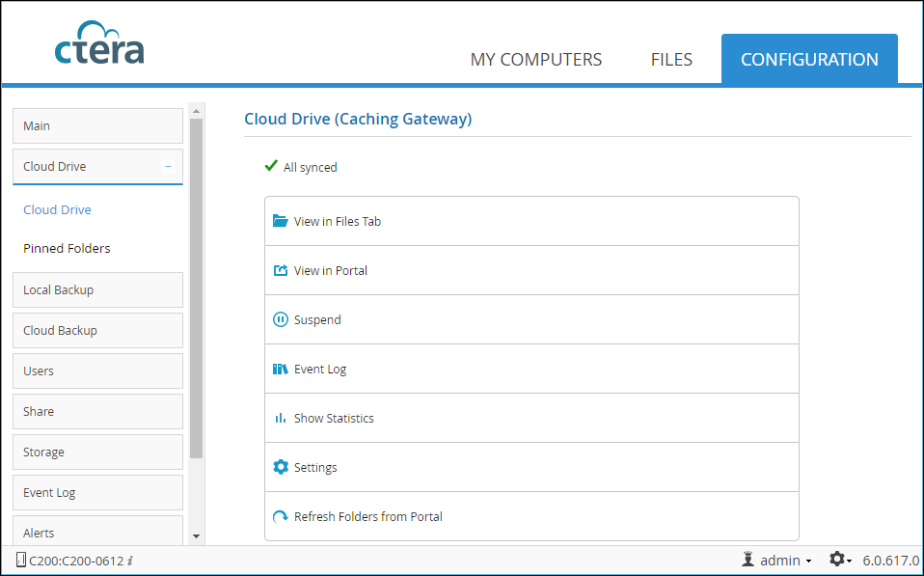Select the Configuration tab
This screenshot has height=576, width=924.
coord(809,59)
